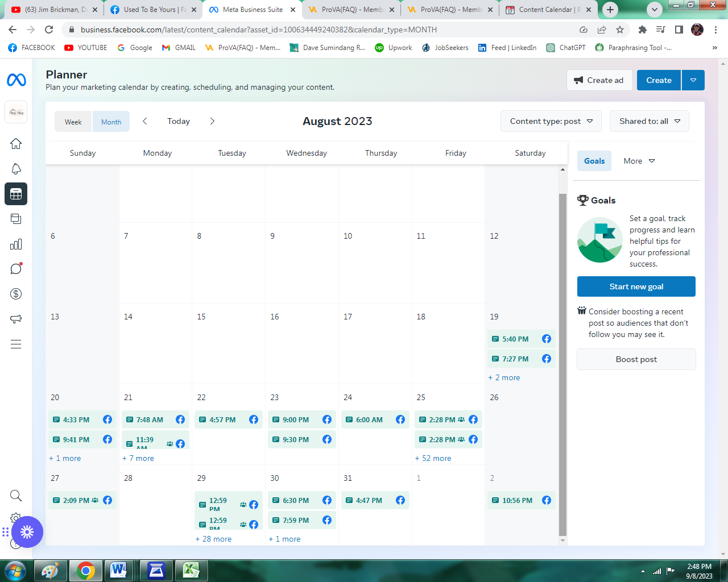Bookmark this page with the star icon
This screenshot has height=582, width=728.
click(x=620, y=30)
